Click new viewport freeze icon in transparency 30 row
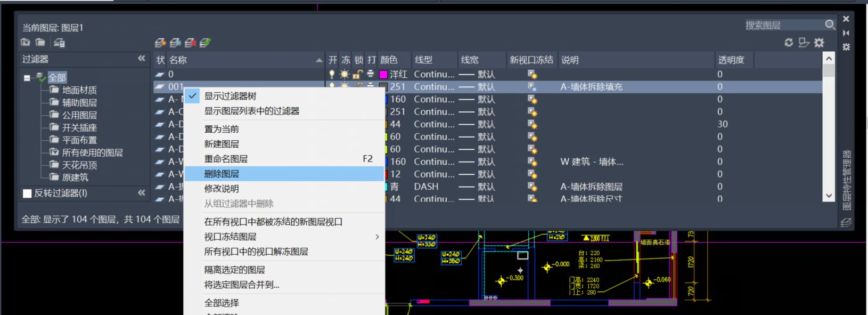This screenshot has height=315, width=868. (x=532, y=124)
